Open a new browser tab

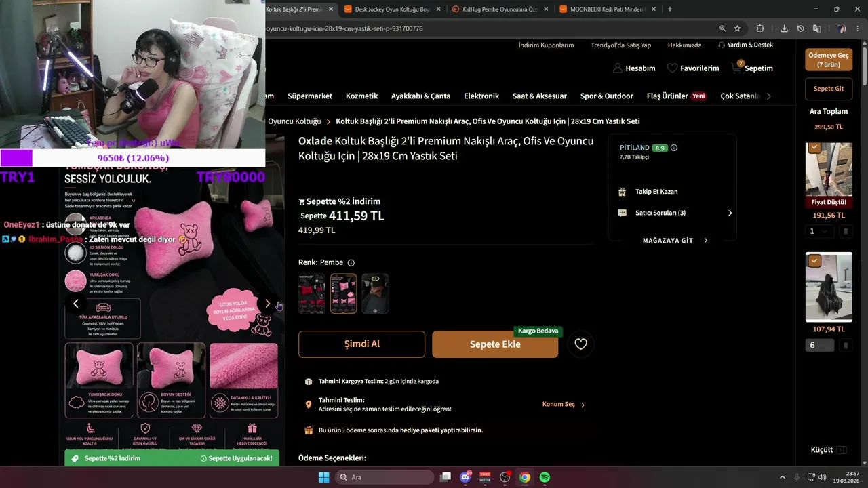click(x=670, y=9)
